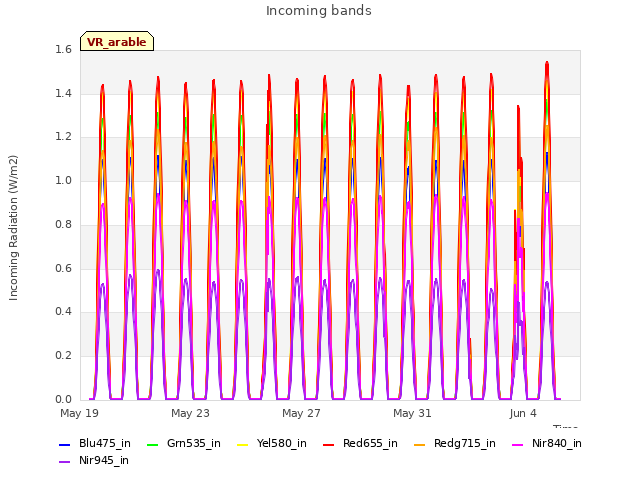Click the 1.2 y-axis tick label

pos(63,137)
